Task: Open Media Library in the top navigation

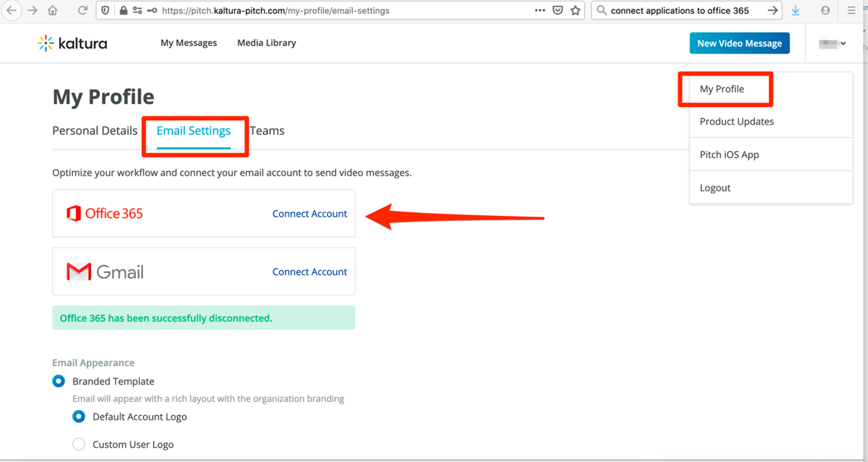Action: [x=266, y=43]
